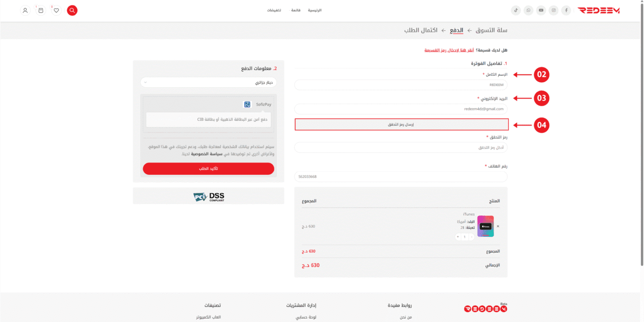The image size is (644, 322).
Task: Open the red search icon
Action: click(x=72, y=10)
